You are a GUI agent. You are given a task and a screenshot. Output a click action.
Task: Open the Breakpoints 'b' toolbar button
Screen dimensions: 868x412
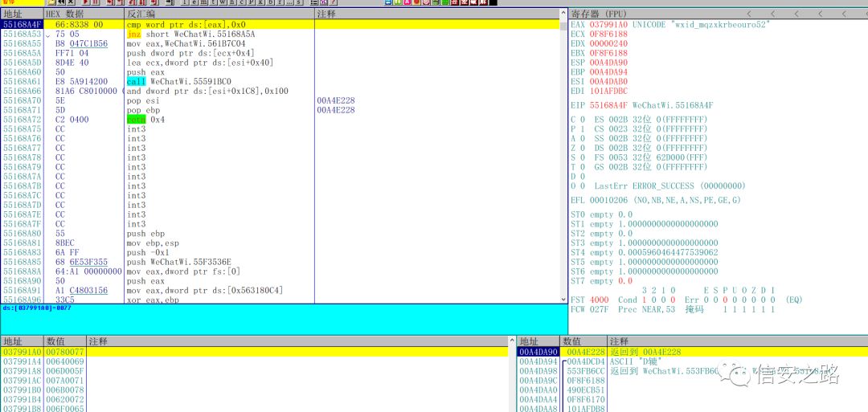point(272,2)
